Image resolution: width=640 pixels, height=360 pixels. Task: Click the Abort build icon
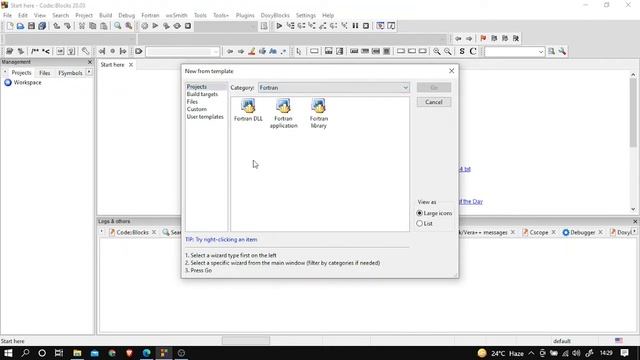[x=188, y=26]
